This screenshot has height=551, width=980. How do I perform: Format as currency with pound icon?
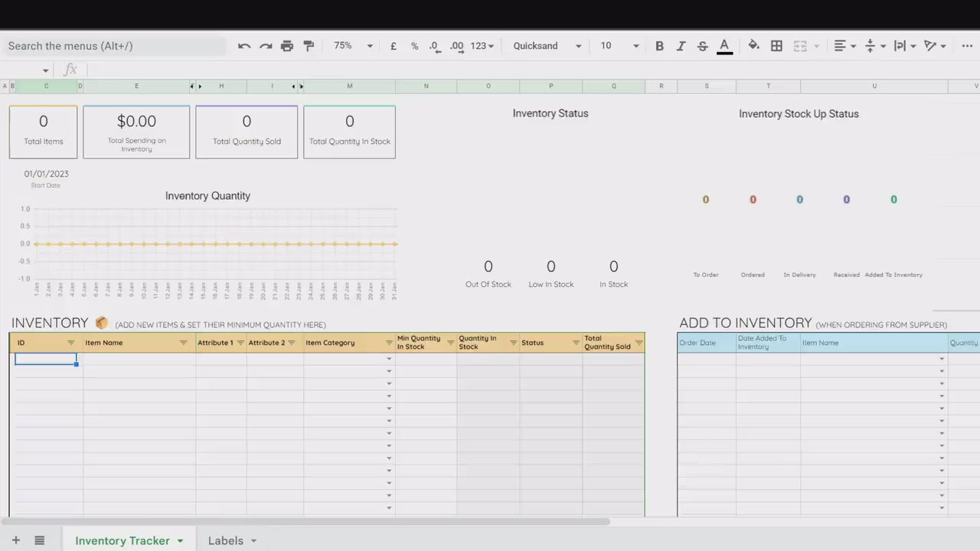394,46
